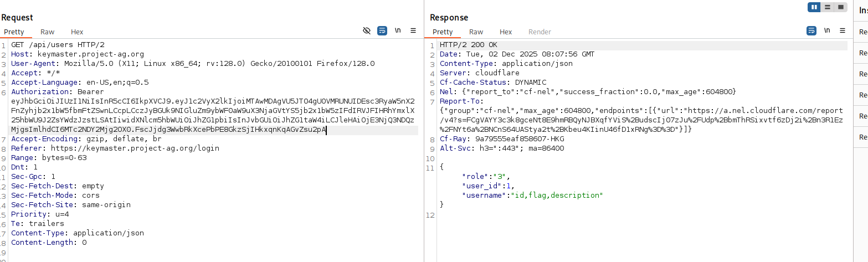Open Response panel hamburger options menu

(843, 31)
